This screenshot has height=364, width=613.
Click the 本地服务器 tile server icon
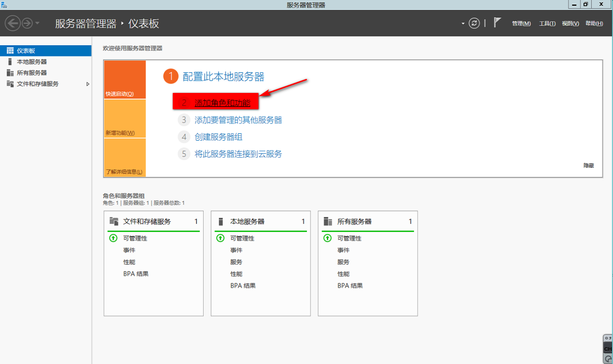(x=221, y=222)
